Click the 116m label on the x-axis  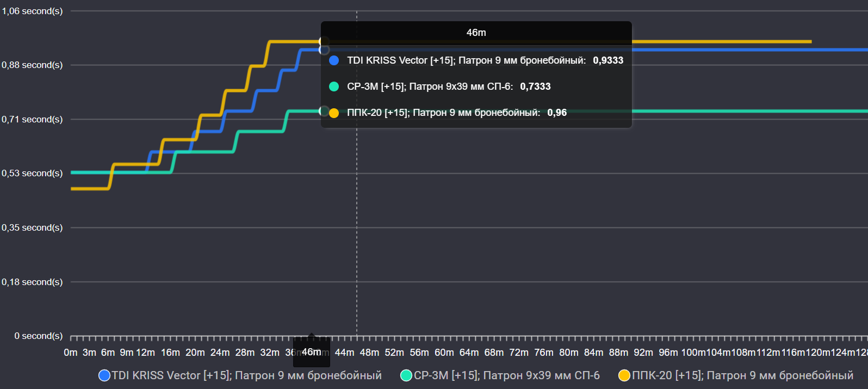(x=793, y=353)
